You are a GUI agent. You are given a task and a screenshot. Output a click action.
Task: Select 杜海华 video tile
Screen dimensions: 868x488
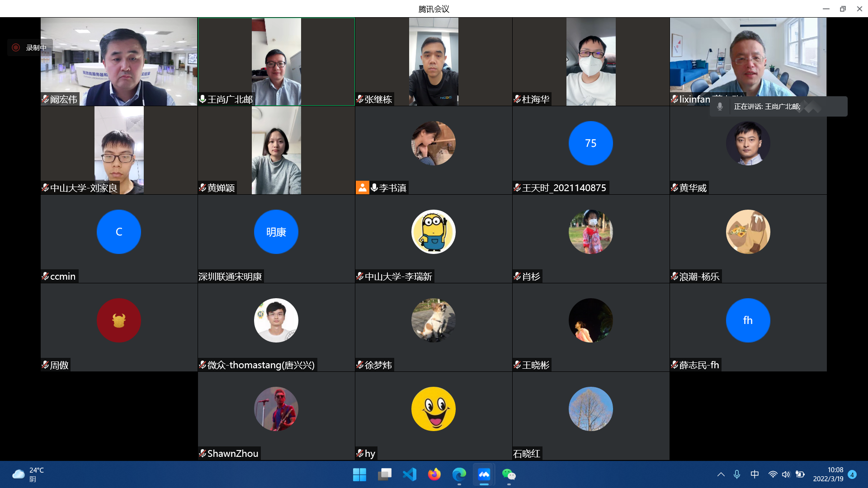click(591, 61)
